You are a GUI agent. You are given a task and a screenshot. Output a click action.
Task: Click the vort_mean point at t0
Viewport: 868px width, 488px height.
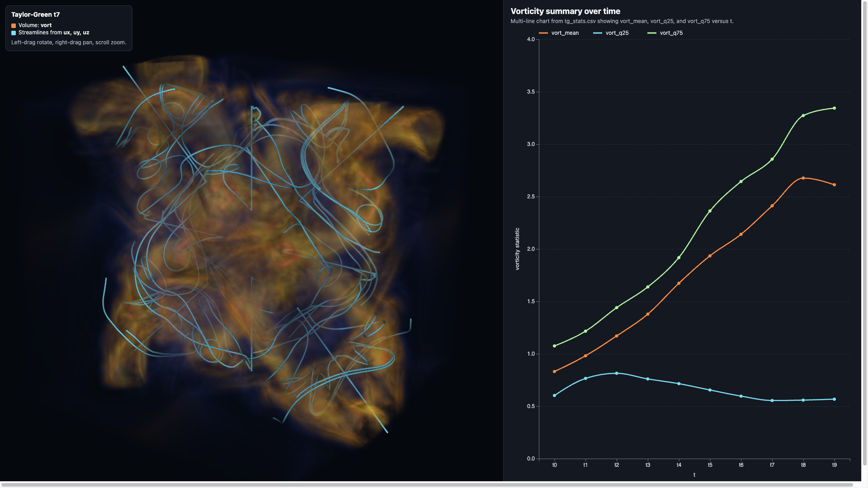pyautogui.click(x=555, y=372)
